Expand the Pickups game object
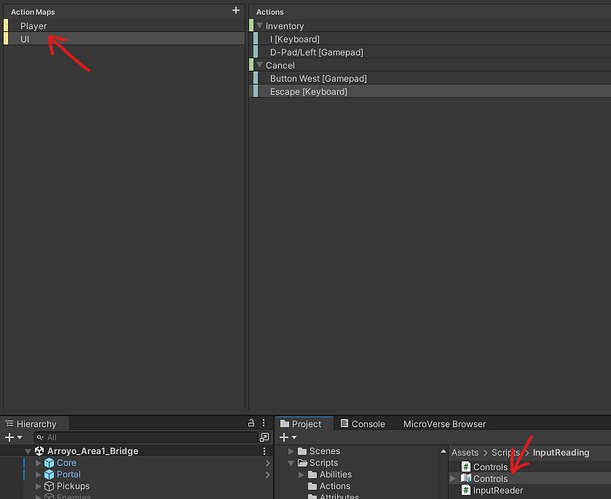This screenshot has height=499, width=611. point(38,486)
